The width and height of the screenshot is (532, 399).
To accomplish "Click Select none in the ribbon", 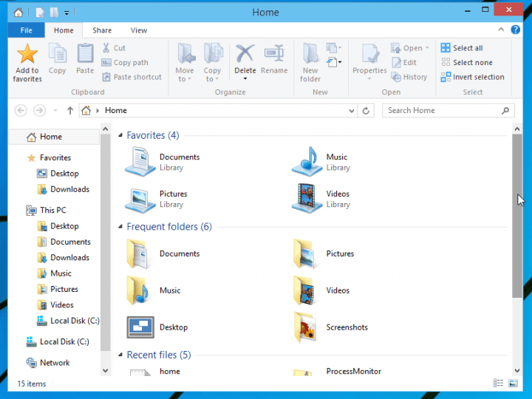I will tap(466, 62).
